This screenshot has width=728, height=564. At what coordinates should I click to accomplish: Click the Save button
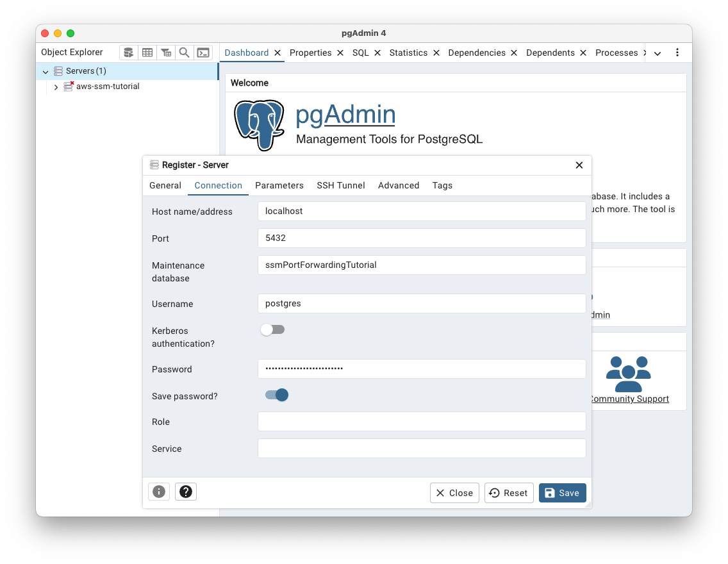coord(562,493)
